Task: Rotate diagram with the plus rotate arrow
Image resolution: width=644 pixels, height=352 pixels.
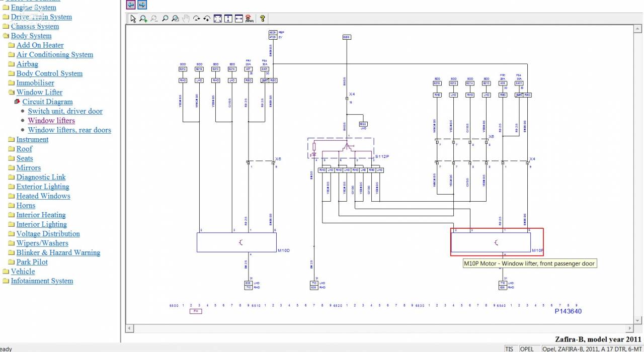Action: click(x=207, y=19)
